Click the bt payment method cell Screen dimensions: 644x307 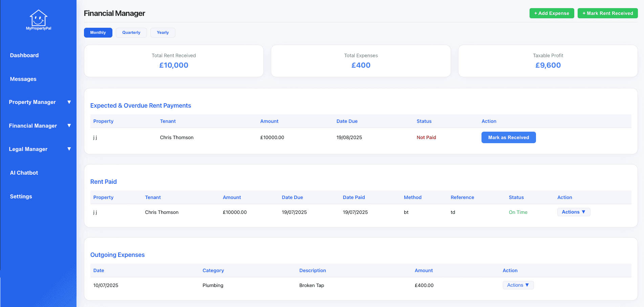tap(406, 212)
